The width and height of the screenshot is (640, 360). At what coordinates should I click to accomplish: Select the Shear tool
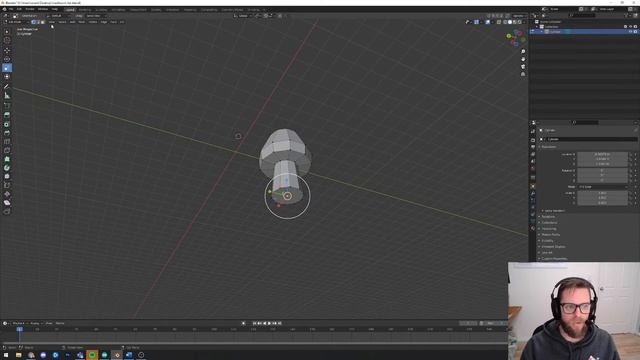7,202
